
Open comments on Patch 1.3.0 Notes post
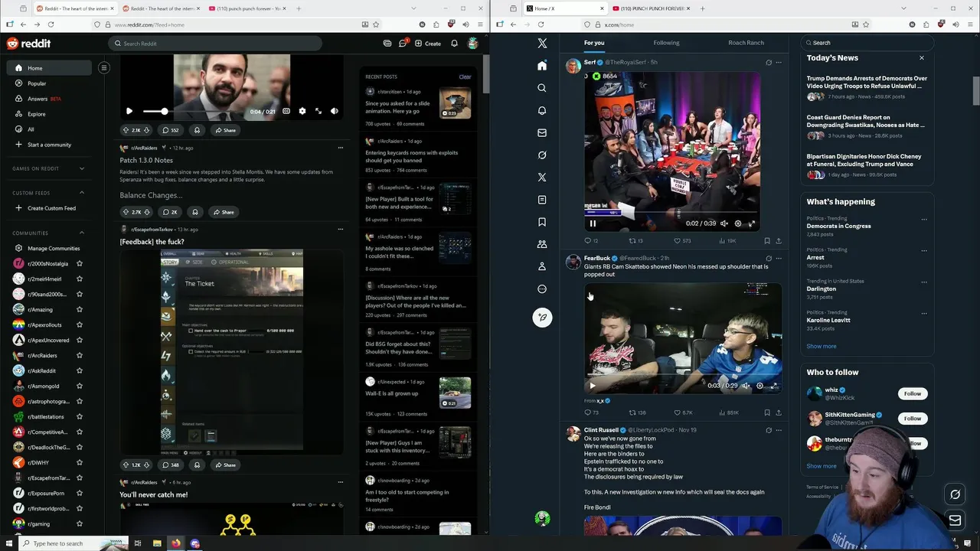[170, 212]
